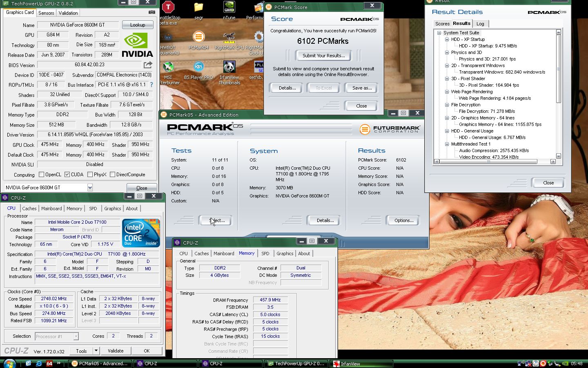Collapse HDD - XP Startup tree node

447,39
